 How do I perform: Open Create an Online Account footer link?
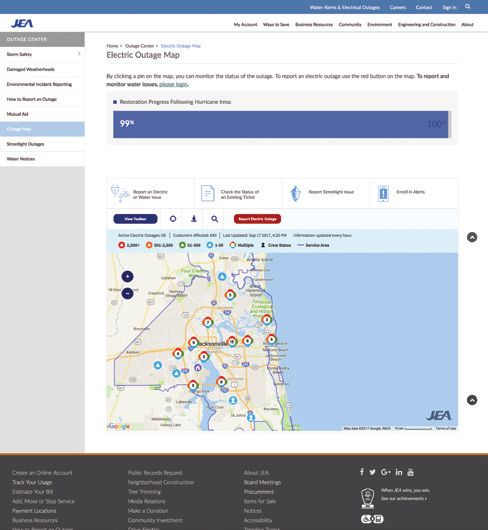(42, 473)
